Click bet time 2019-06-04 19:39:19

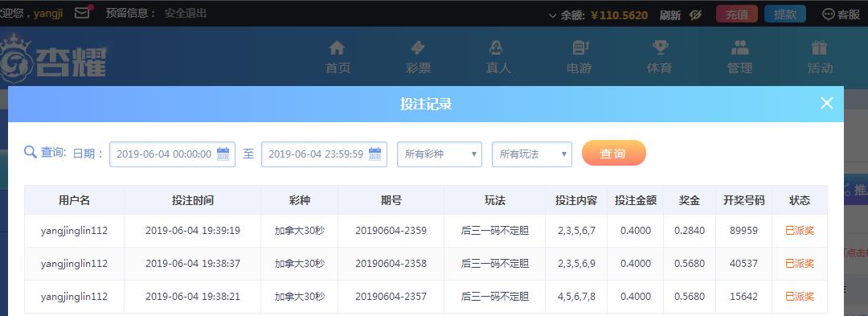[193, 231]
